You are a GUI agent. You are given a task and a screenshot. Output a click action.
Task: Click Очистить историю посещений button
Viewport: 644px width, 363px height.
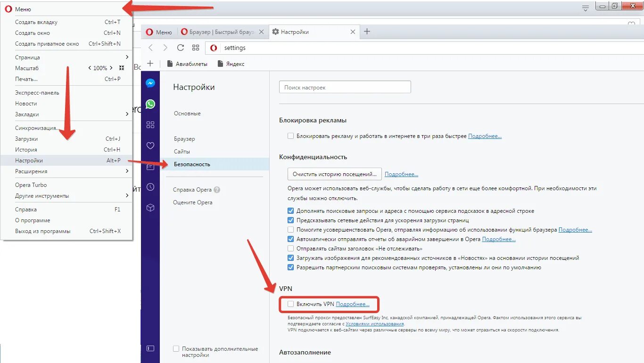[334, 174]
